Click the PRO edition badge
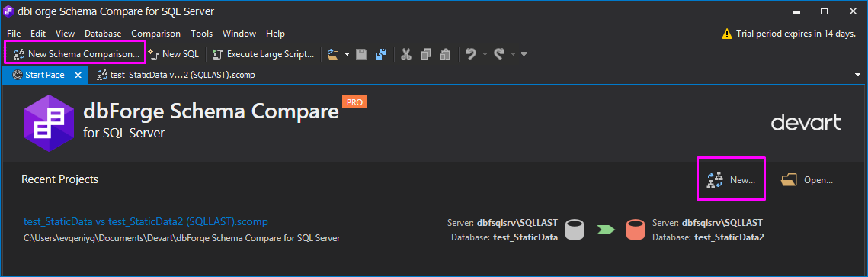The width and height of the screenshot is (868, 277). pos(355,102)
